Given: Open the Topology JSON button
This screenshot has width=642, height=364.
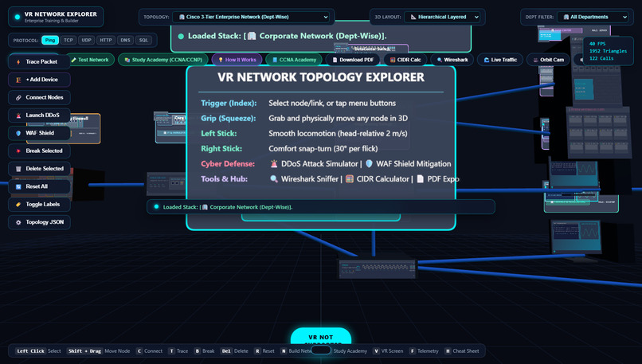Looking at the screenshot, I should click(x=39, y=222).
